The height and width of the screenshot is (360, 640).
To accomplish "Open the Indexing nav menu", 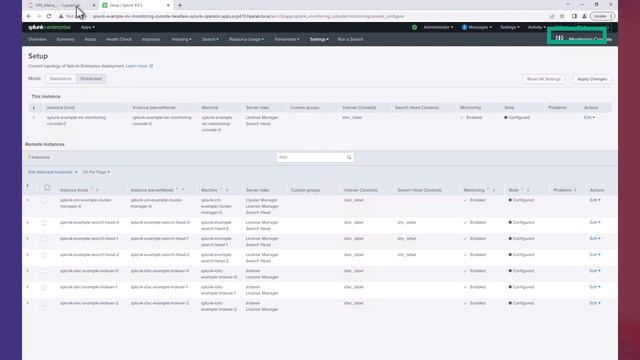I will click(181, 40).
